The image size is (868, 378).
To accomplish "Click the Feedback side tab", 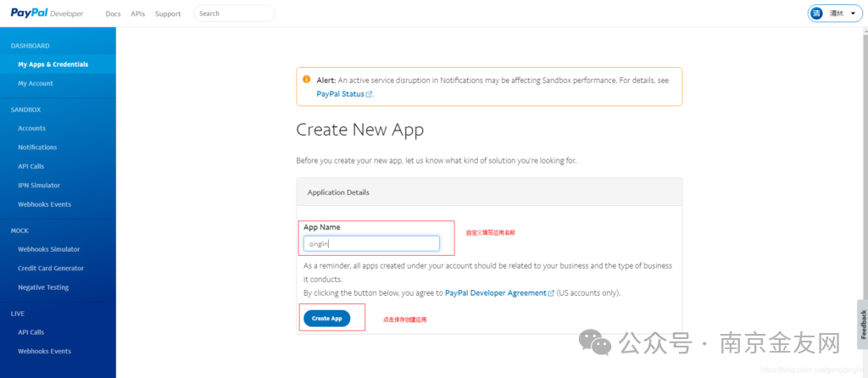I will point(862,324).
